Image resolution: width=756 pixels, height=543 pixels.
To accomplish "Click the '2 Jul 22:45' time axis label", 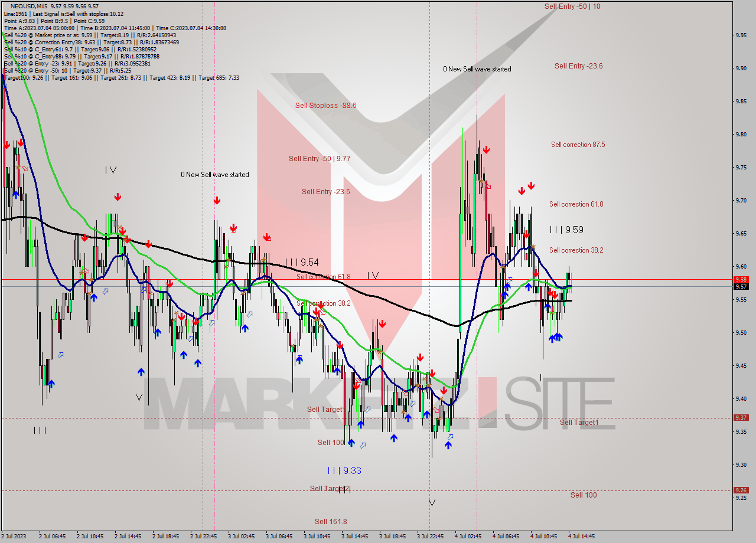I will [204, 537].
